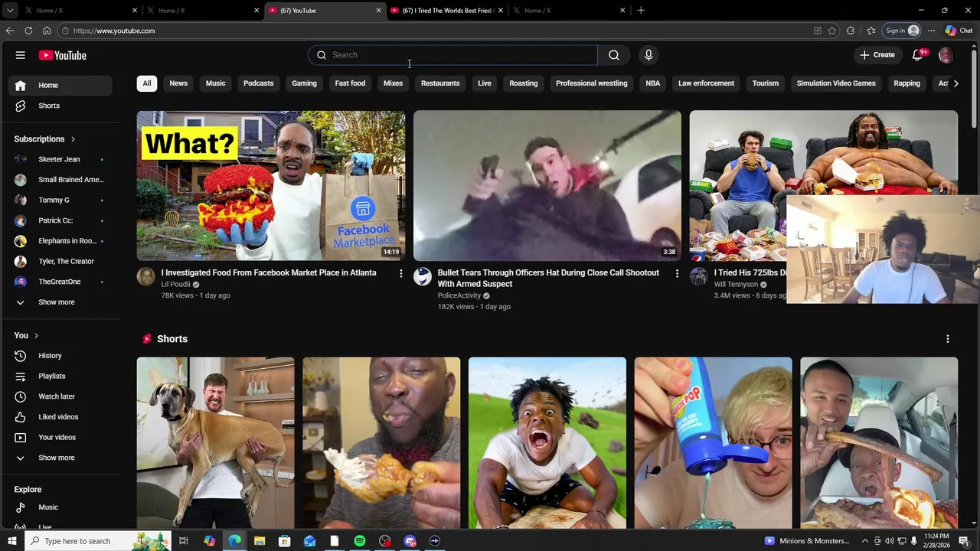
Task: Switch to I Tried The Worlds Best tab
Action: tap(446, 11)
